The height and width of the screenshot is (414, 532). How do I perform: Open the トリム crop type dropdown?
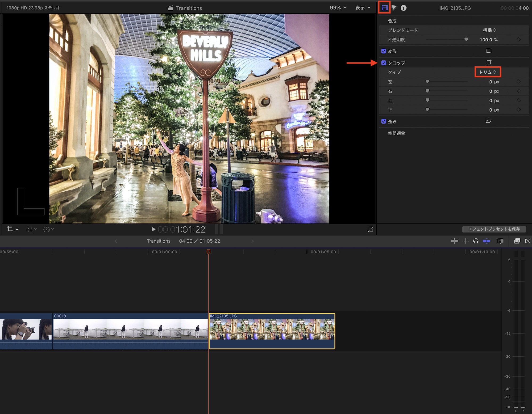[x=488, y=72]
